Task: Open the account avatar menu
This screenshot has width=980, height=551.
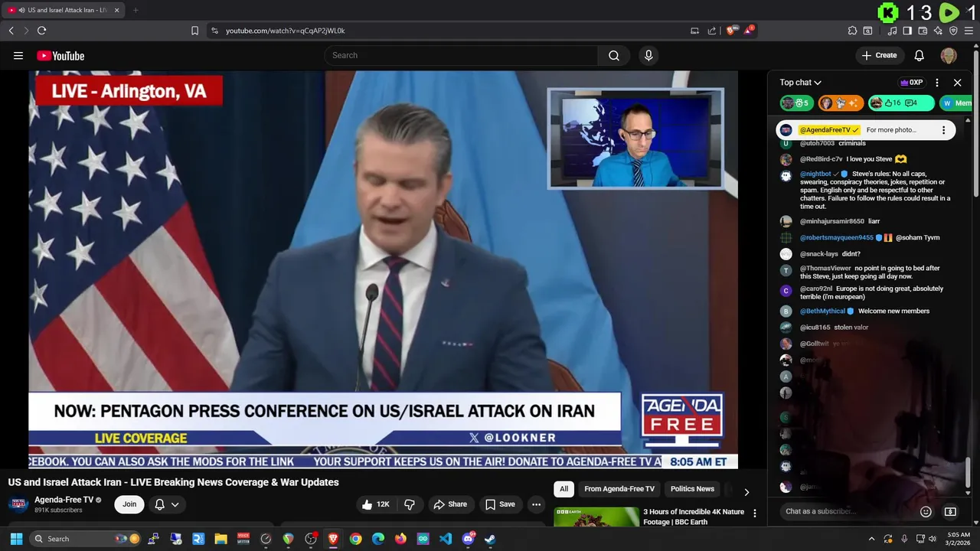Action: [x=949, y=55]
